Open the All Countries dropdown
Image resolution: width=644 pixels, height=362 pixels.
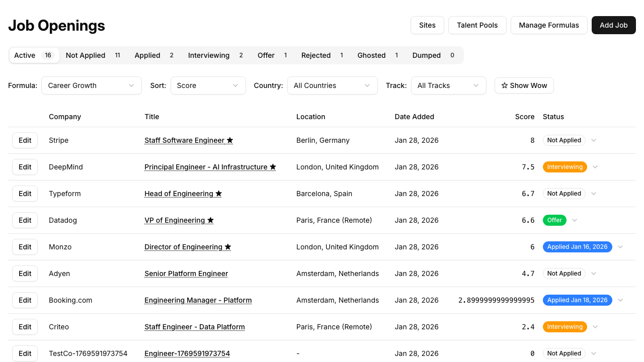pos(332,85)
